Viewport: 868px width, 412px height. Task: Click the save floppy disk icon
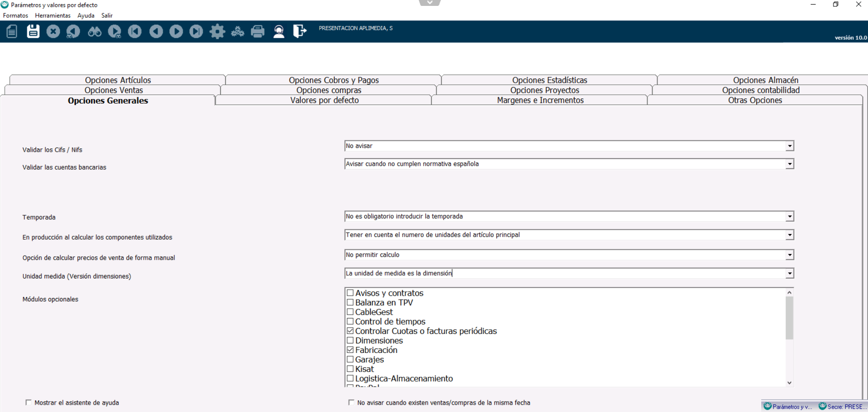click(x=33, y=31)
